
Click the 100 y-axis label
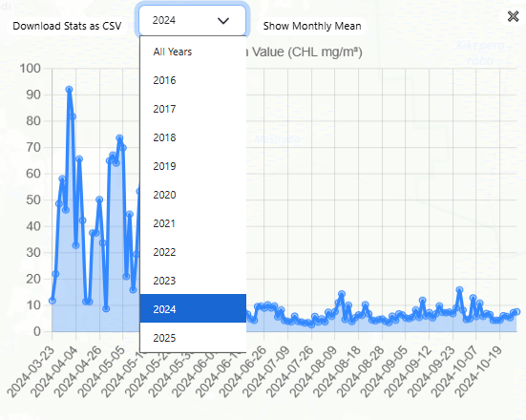click(31, 69)
